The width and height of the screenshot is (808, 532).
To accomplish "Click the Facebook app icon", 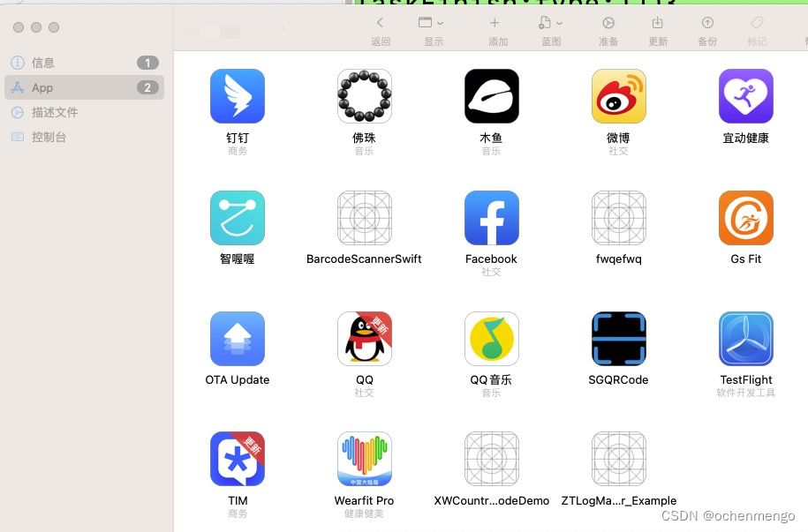I will [492, 218].
